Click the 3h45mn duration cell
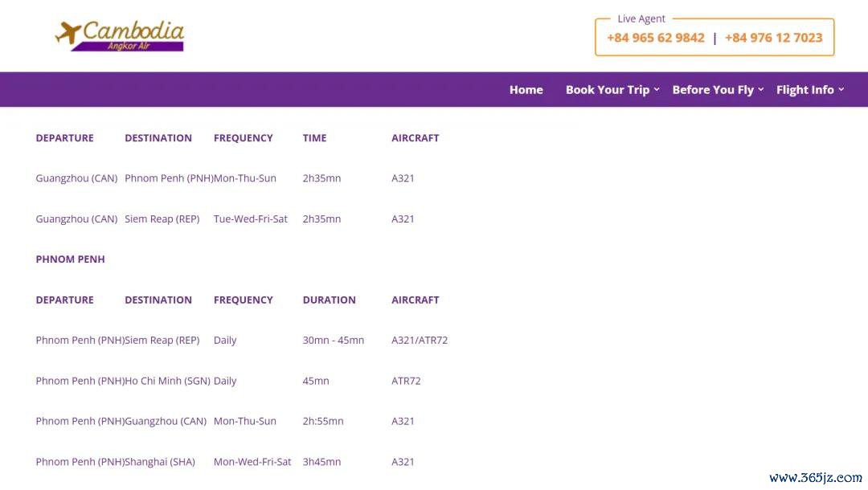 point(321,462)
